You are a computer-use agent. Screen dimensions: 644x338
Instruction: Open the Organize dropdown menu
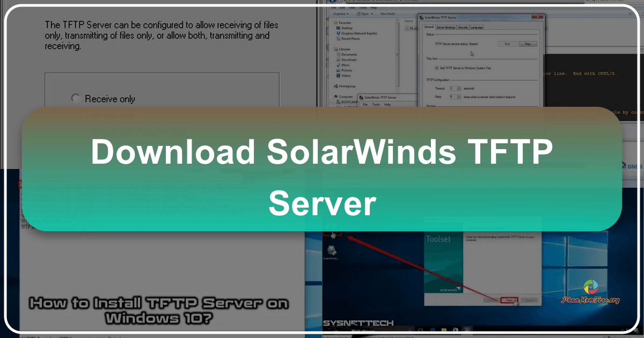(340, 14)
